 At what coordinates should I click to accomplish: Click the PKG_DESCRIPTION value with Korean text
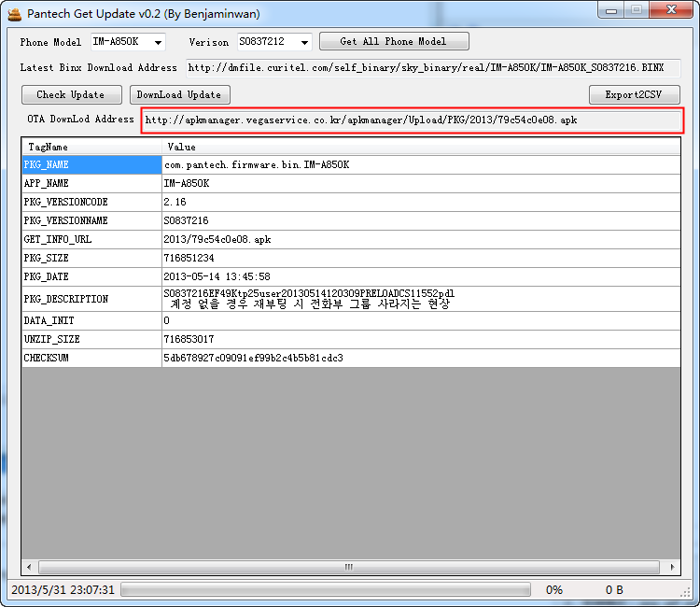pyautogui.click(x=421, y=299)
